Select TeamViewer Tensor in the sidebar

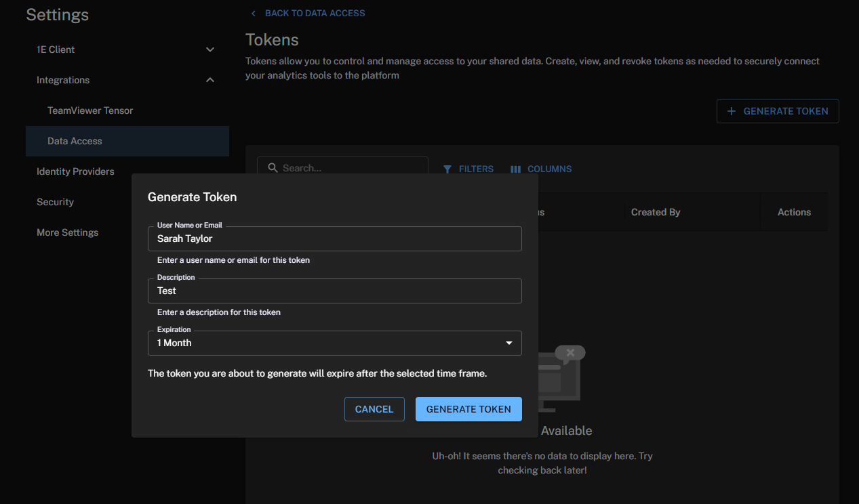click(x=90, y=110)
